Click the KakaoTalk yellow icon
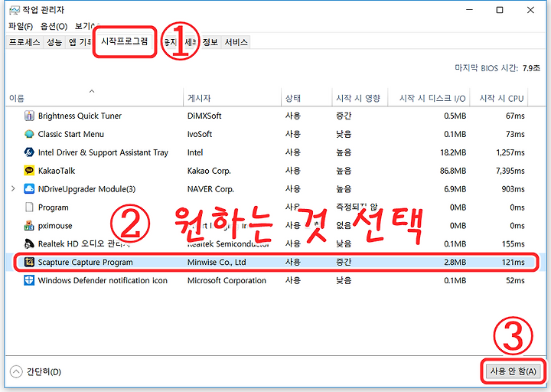This screenshot has width=551, height=392. click(x=29, y=171)
